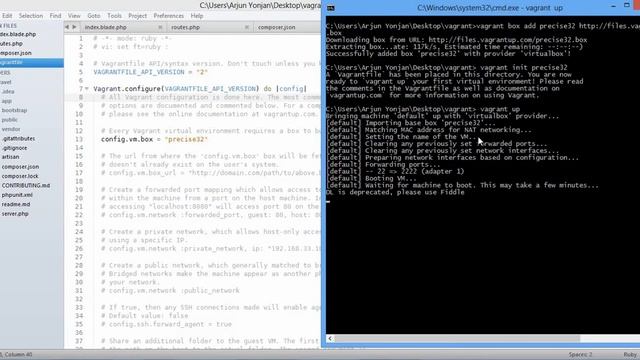Open the Project menu
The image size is (640, 360).
[138, 16]
